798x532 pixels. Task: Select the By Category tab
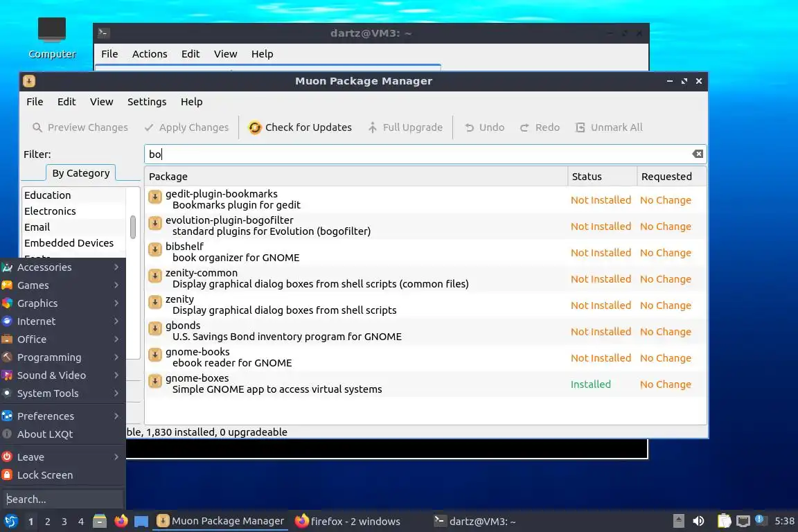pyautogui.click(x=81, y=173)
